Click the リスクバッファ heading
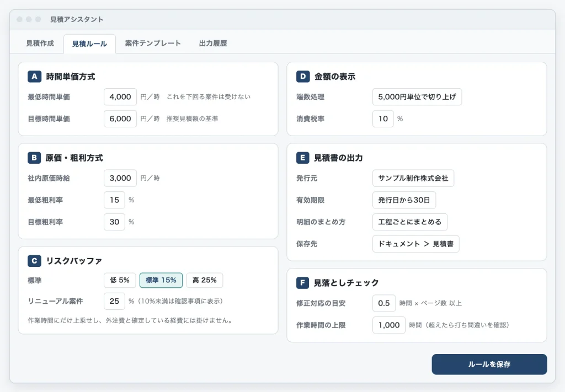565x392 pixels. click(74, 261)
